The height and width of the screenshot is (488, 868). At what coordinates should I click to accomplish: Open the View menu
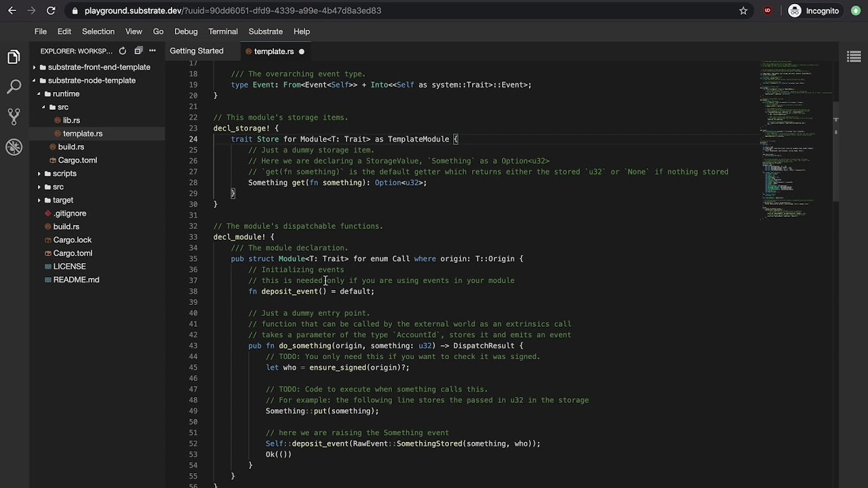coord(134,31)
